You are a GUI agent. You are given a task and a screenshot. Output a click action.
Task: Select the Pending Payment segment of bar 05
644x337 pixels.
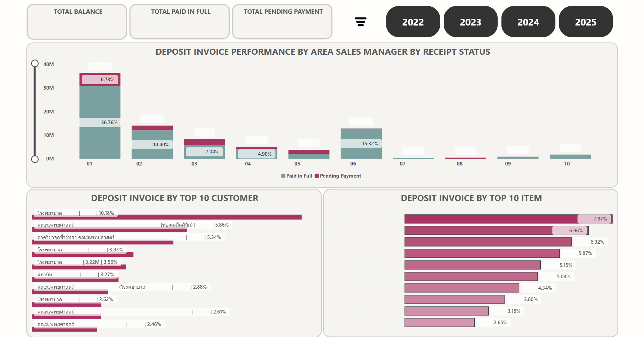click(309, 152)
